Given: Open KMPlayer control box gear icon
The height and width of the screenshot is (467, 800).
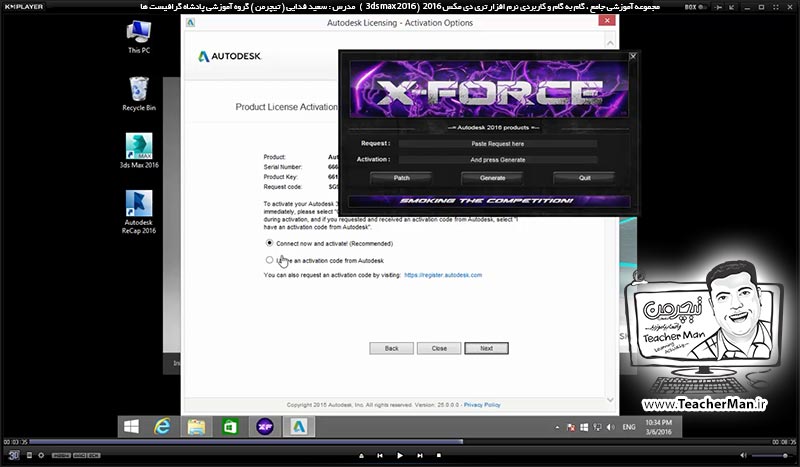Looking at the screenshot, I should click(41, 455).
